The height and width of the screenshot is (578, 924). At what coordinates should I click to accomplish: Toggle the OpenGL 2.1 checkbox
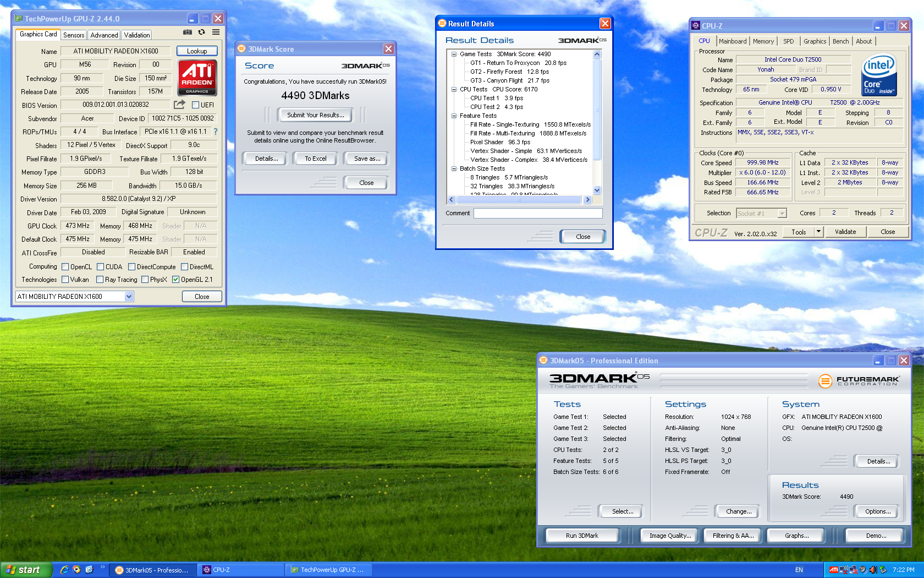point(176,280)
